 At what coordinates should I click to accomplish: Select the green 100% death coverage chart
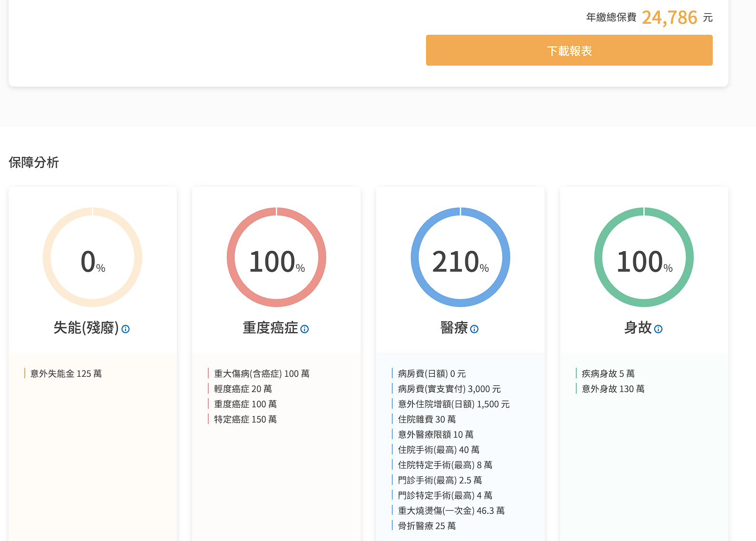[644, 257]
